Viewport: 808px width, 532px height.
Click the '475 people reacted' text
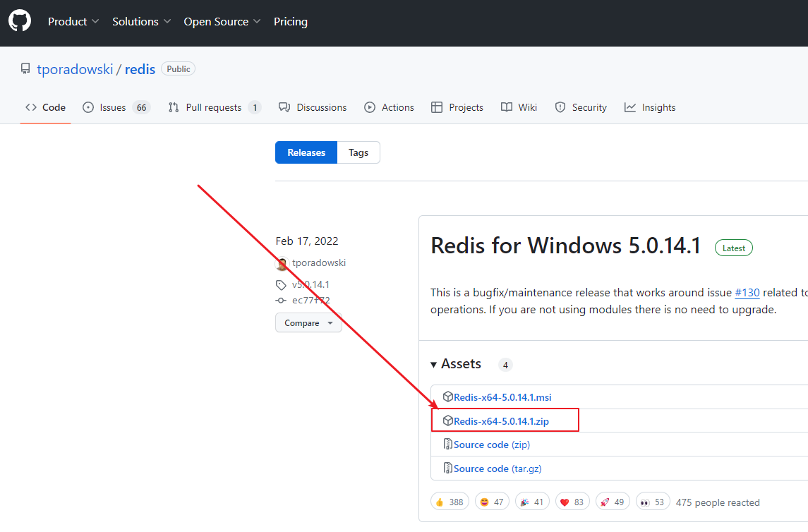(718, 502)
